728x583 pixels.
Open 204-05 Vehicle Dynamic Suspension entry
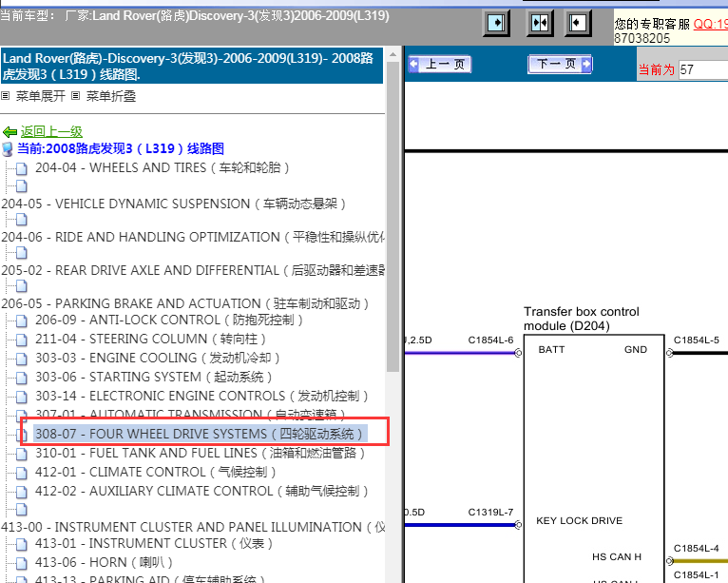173,204
